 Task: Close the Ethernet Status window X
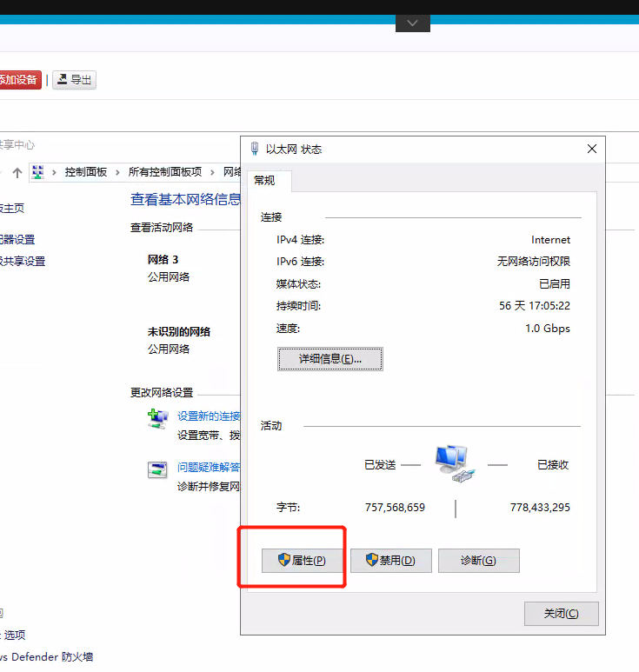pos(592,149)
